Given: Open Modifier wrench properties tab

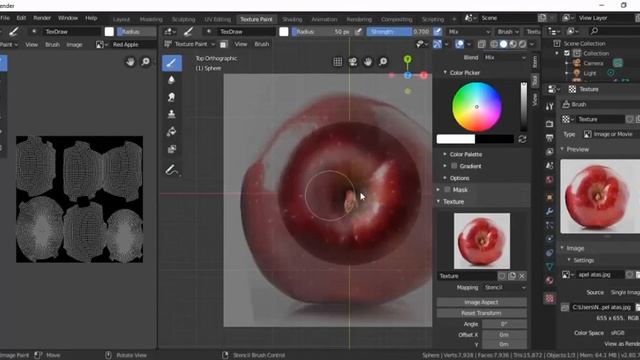Looking at the screenshot, I should [549, 211].
